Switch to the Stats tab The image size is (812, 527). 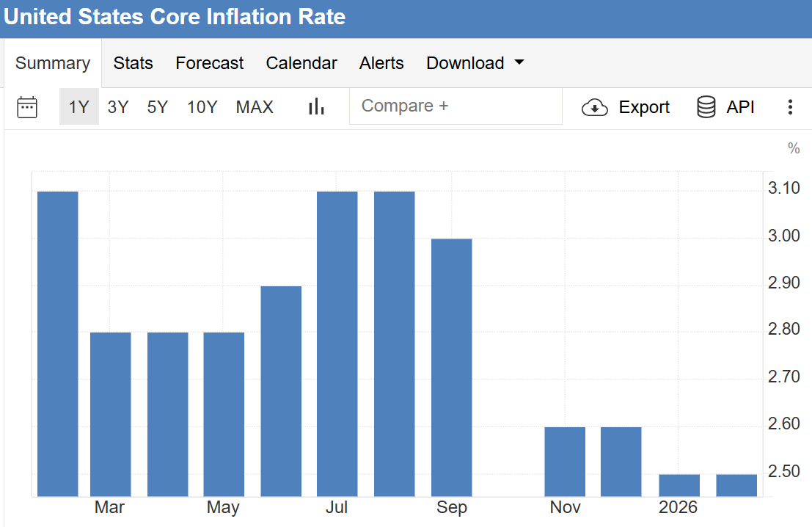(x=133, y=63)
